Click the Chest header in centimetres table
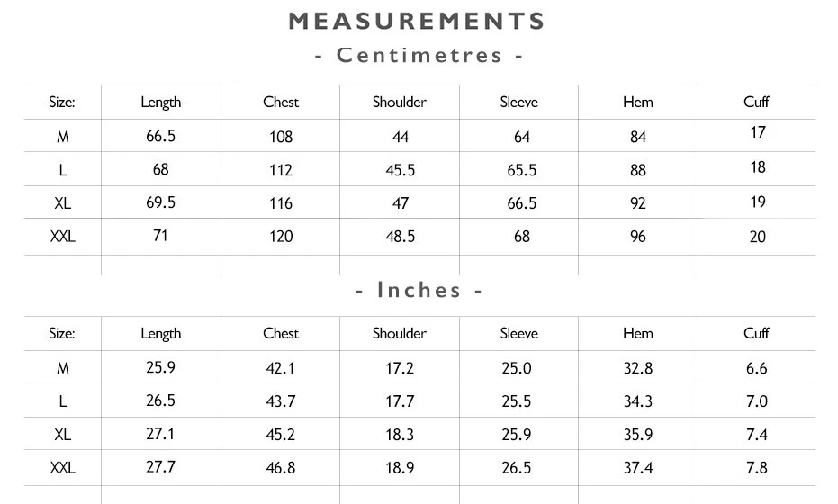The height and width of the screenshot is (504, 838). 281,102
